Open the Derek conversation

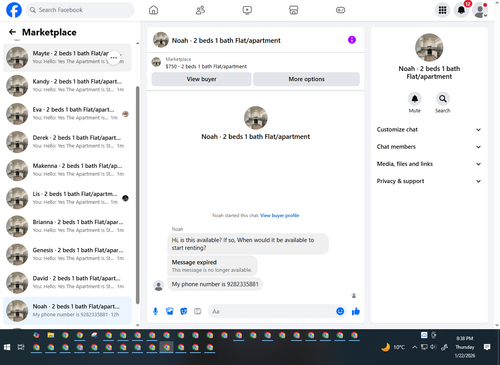(x=67, y=142)
